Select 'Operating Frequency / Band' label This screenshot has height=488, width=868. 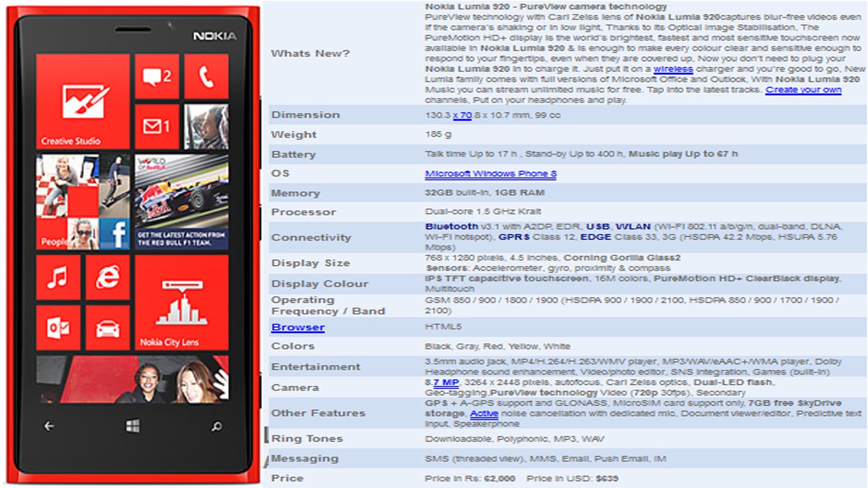click(x=328, y=306)
